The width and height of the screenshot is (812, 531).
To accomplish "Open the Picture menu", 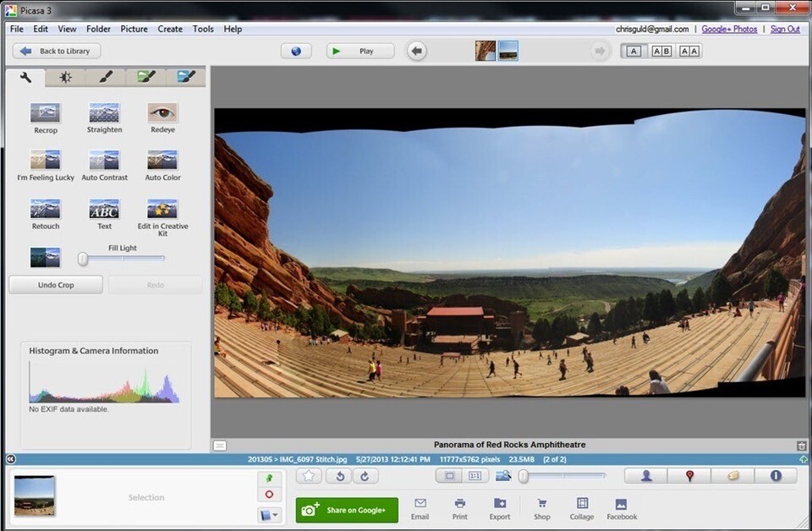I will coord(134,28).
